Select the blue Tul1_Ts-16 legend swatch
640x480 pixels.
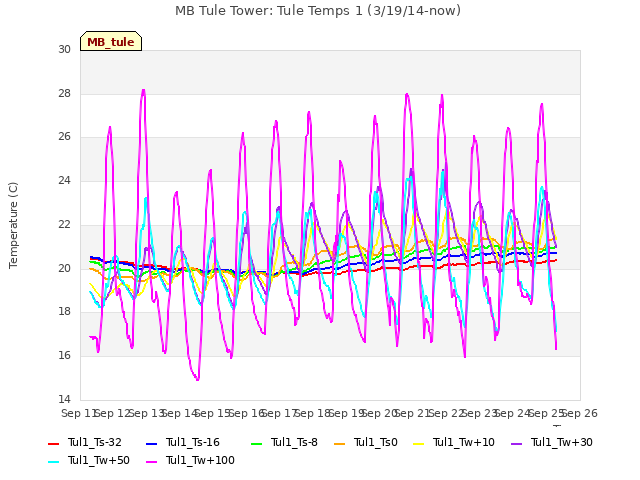click(151, 443)
